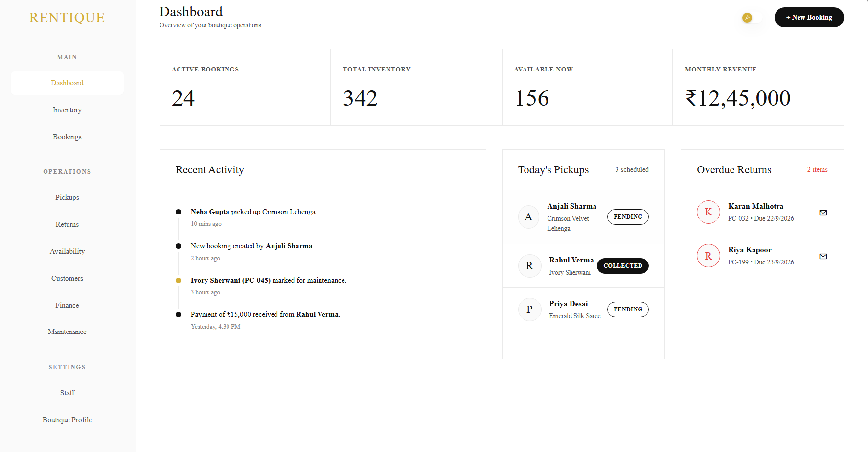Email Karan Malhotra about overdue return
868x452 pixels.
[x=823, y=213]
